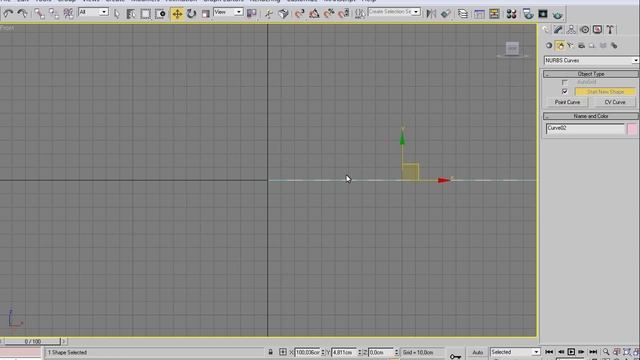Collapse the Name and Color rollout
Viewport: 640px width, 360px height.
[591, 116]
